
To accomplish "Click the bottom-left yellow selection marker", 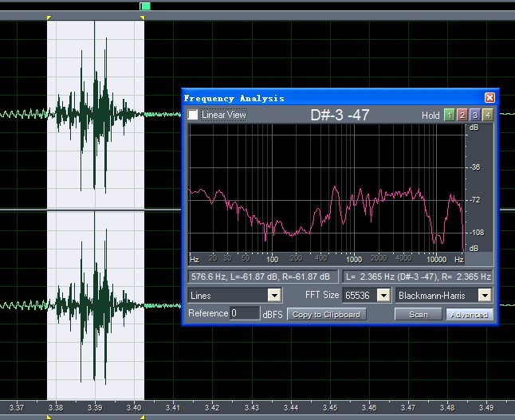I will [49, 416].
